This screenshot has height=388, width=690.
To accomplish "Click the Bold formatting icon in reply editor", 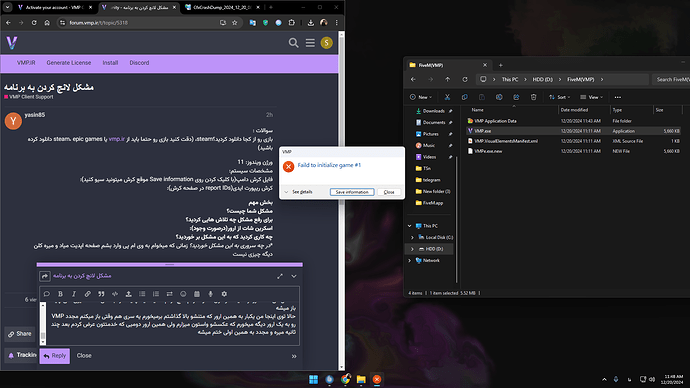I will [x=60, y=294].
